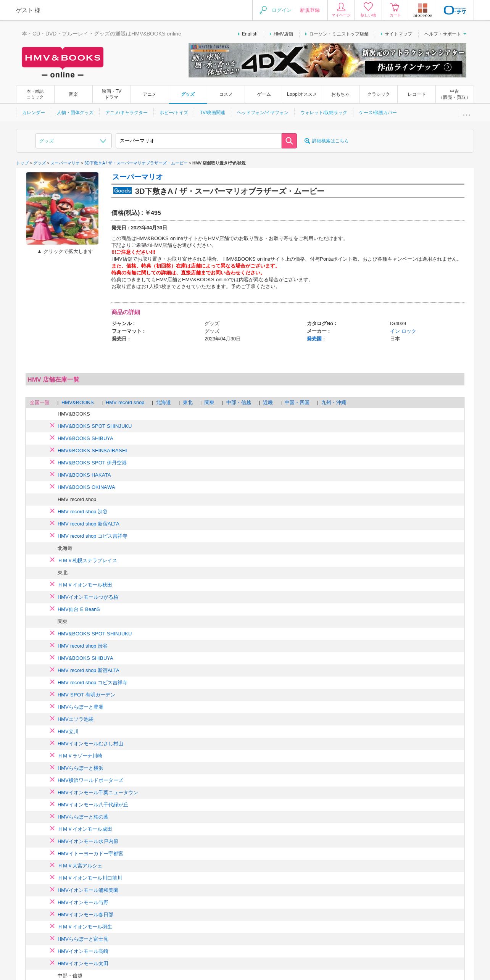The width and height of the screenshot is (490, 980).
Task: Open HMV&BOOKS SPOT 伊丹空港 store link
Action: (x=92, y=463)
